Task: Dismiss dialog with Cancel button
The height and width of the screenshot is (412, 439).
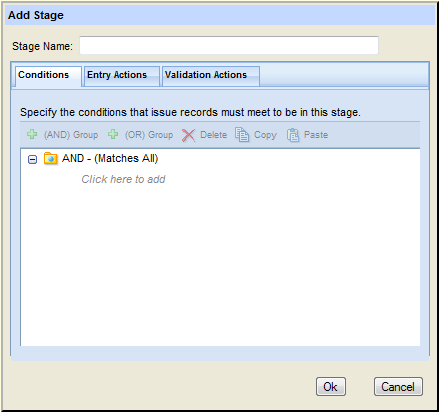Action: click(398, 387)
